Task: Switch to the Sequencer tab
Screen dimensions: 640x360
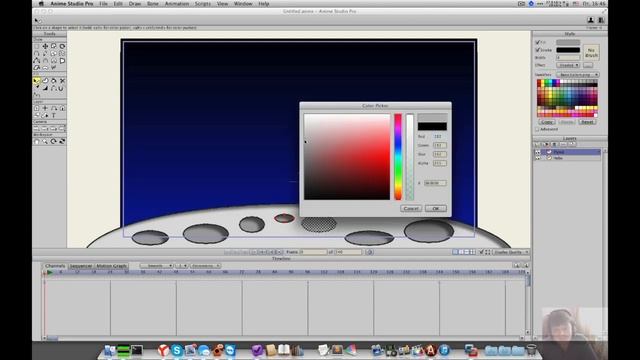Action: [x=80, y=266]
